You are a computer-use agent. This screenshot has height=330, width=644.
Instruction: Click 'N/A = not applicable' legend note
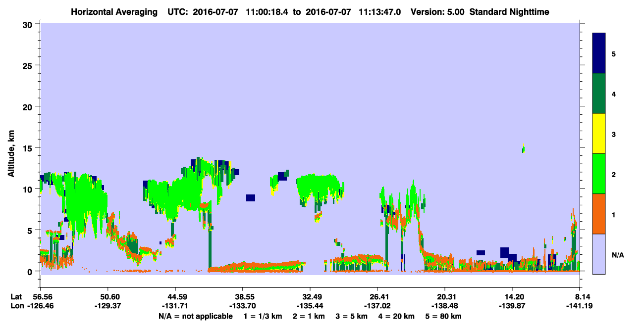click(196, 316)
